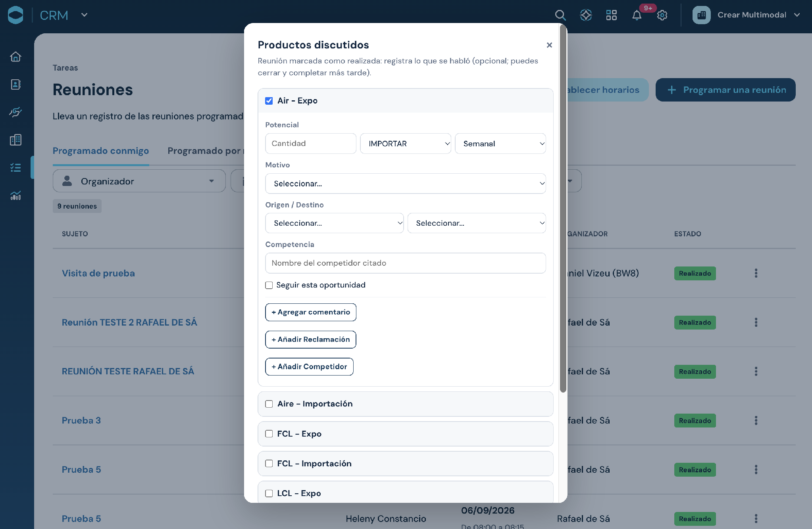Image resolution: width=812 pixels, height=529 pixels.
Task: Check the FCL - Importación product
Action: 269,464
